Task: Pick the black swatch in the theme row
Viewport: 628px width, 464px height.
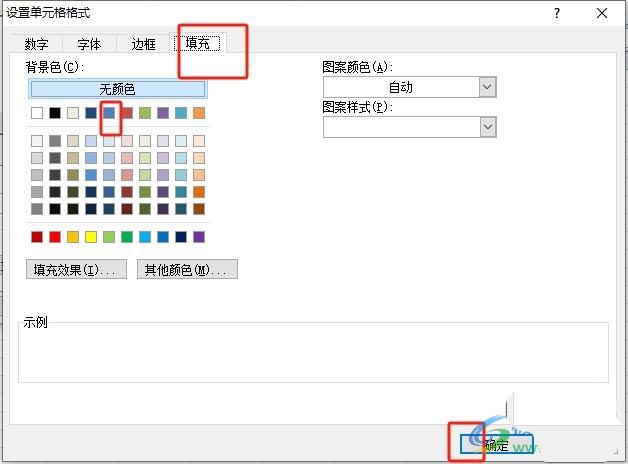Action: tap(55, 113)
